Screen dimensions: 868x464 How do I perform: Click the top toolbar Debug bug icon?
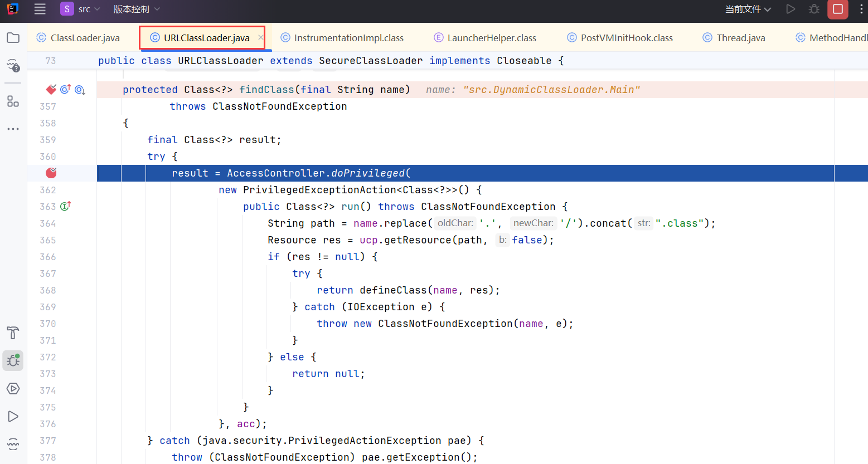(814, 9)
